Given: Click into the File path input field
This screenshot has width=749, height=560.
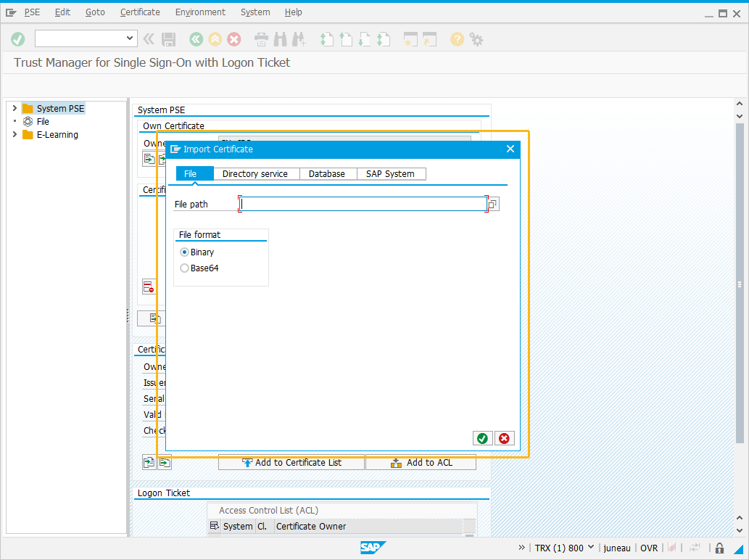Looking at the screenshot, I should click(363, 204).
